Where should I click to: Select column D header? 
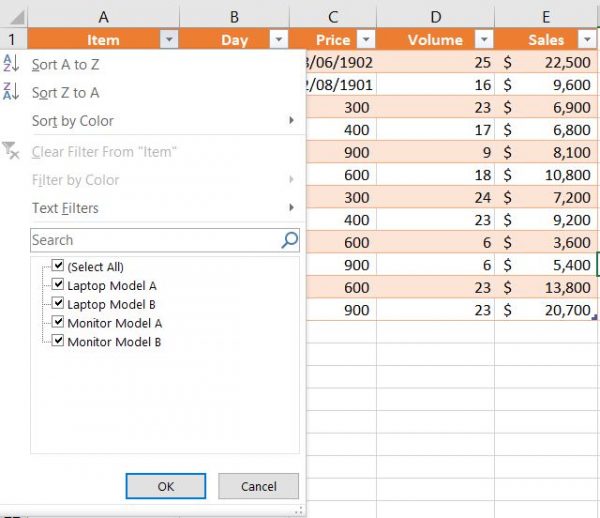point(435,17)
